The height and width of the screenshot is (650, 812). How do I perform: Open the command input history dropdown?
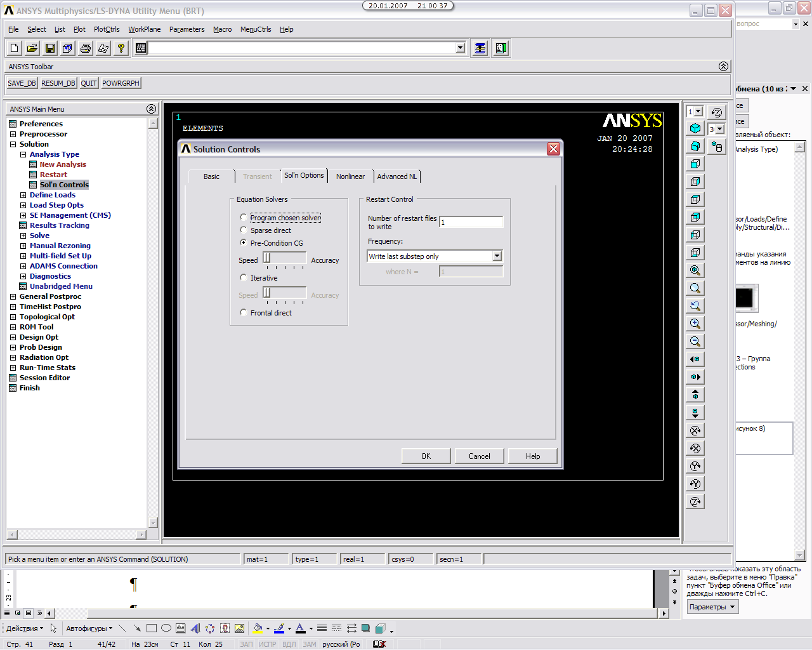pos(461,48)
